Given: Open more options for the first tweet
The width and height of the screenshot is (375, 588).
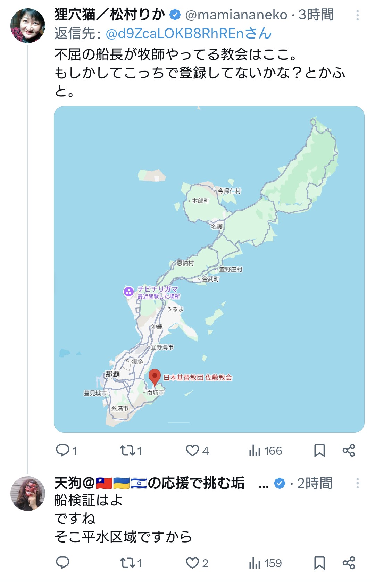Looking at the screenshot, I should click(357, 15).
